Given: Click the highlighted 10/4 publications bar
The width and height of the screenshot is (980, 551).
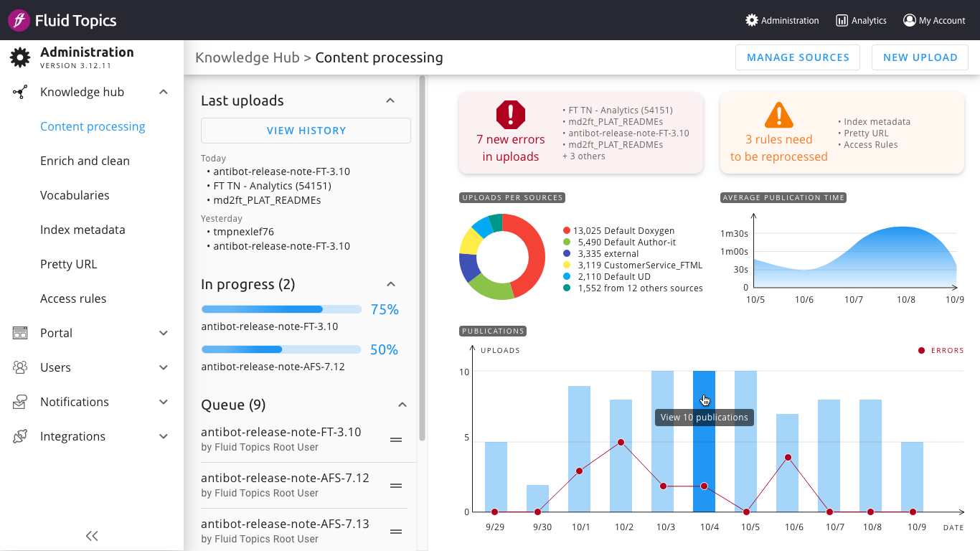Looking at the screenshot, I should pos(704,441).
